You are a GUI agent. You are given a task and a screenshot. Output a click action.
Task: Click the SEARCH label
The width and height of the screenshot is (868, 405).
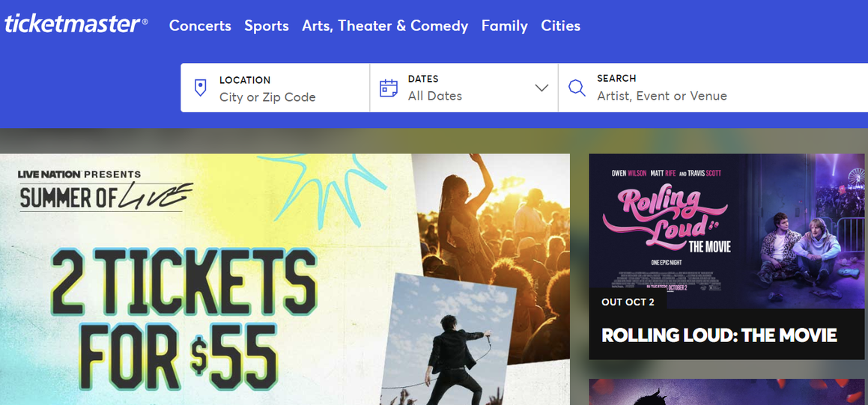[x=616, y=78]
